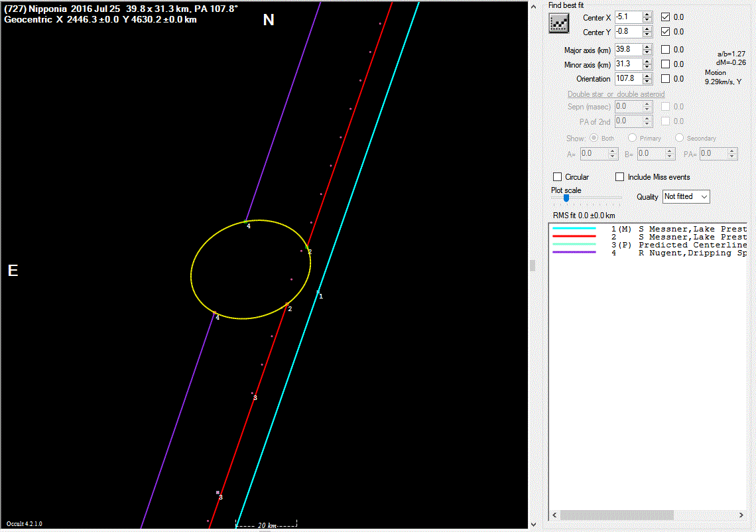Click inside the Center X value field
Viewport: 756px width, 532px height.
(627, 17)
